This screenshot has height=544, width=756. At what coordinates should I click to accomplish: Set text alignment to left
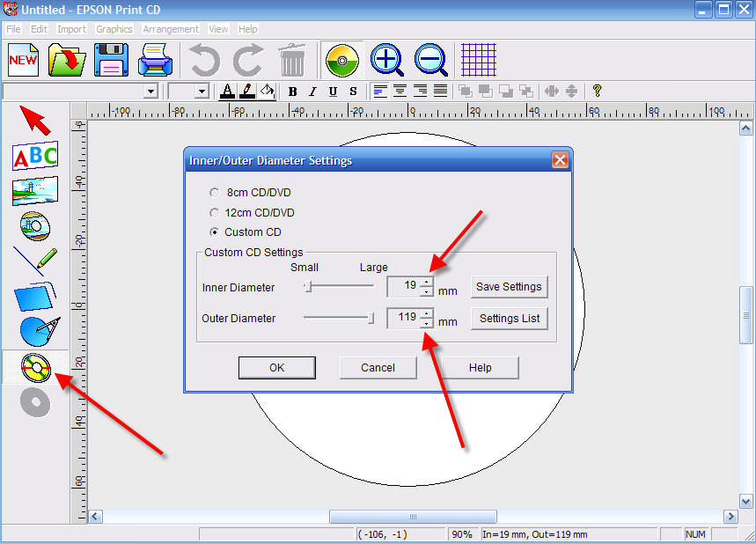pyautogui.click(x=380, y=91)
